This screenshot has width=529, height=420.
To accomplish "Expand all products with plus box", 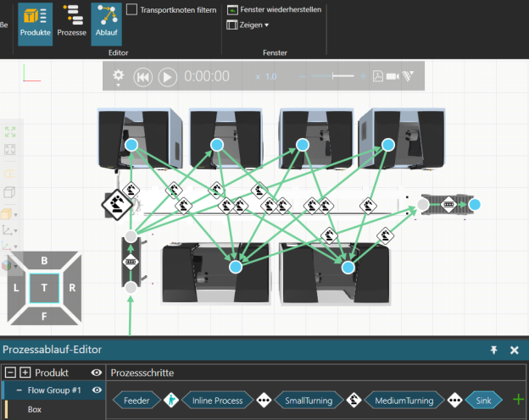I will (x=25, y=373).
